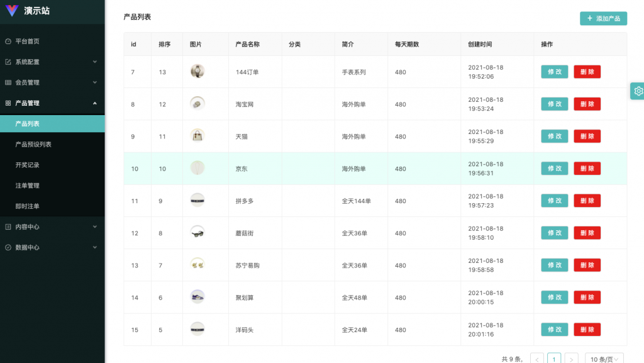Click 修改 on the 京东 row
This screenshot has width=644, height=363.
[554, 168]
